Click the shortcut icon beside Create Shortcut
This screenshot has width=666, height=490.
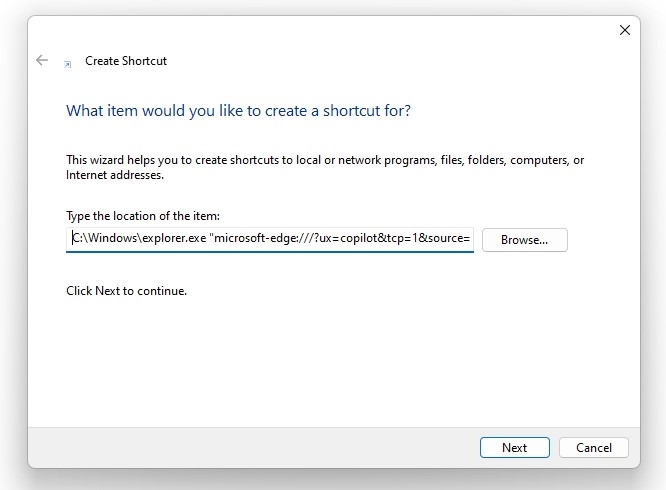pyautogui.click(x=68, y=64)
